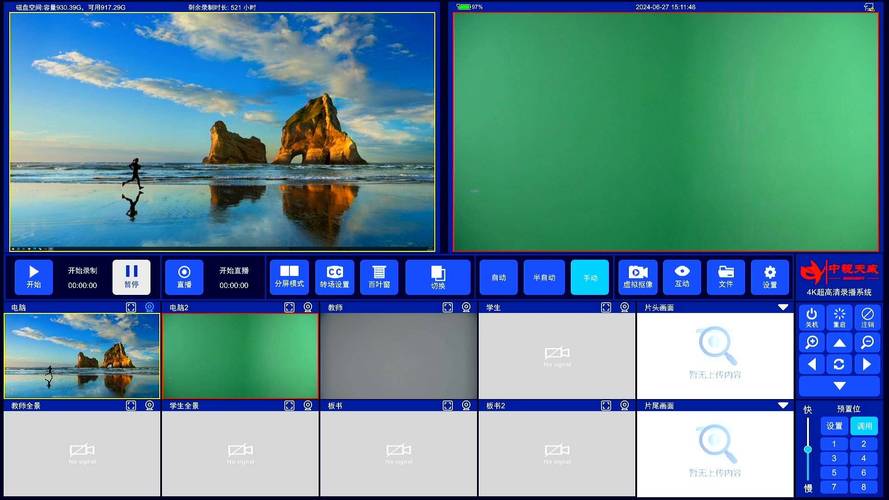Start live streaming with 直播 icon
This screenshot has height=500, width=889.
point(184,277)
